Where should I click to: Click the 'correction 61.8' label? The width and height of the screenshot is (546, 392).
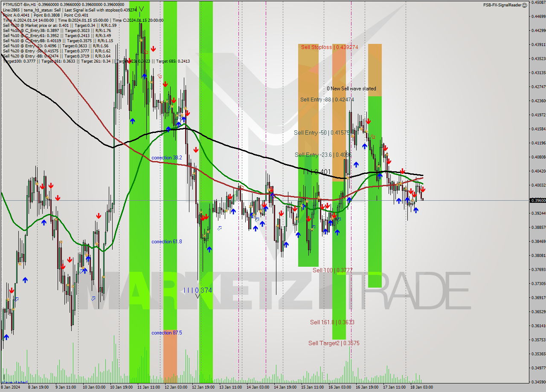(x=167, y=242)
